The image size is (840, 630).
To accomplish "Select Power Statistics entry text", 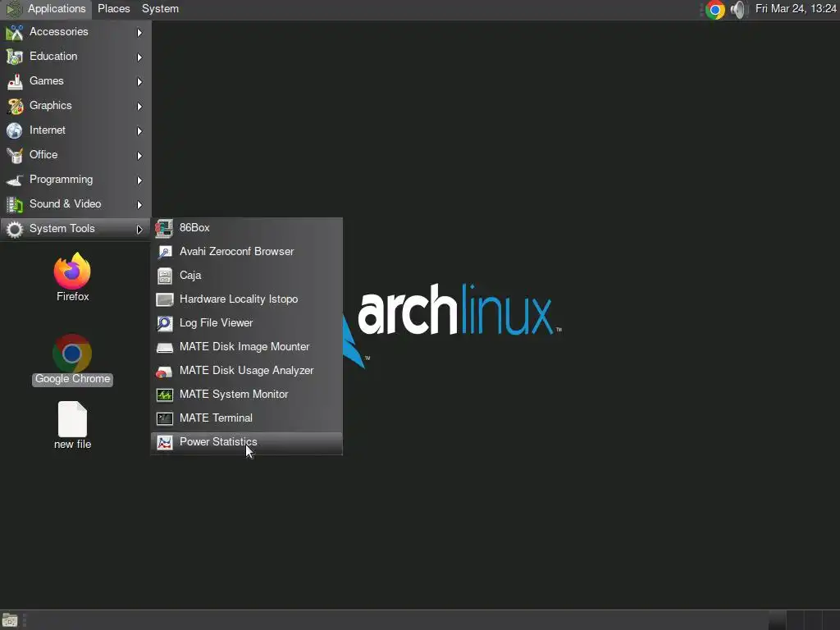I will click(218, 442).
